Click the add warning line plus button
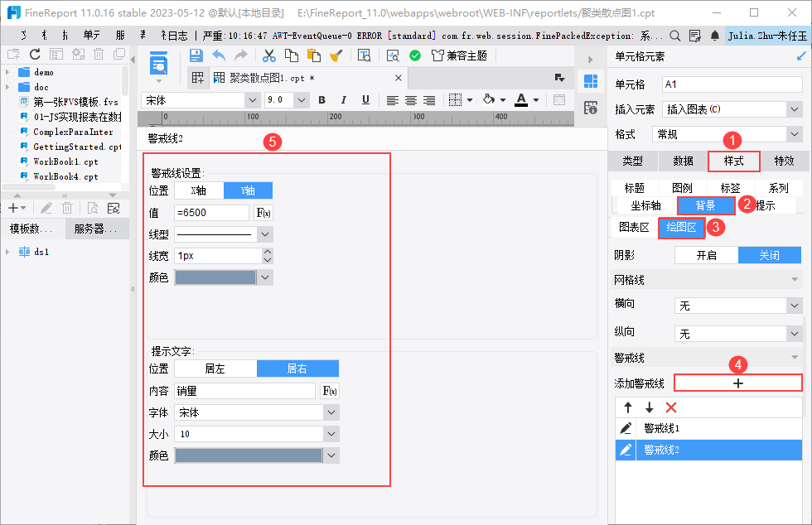The height and width of the screenshot is (525, 812). (738, 383)
